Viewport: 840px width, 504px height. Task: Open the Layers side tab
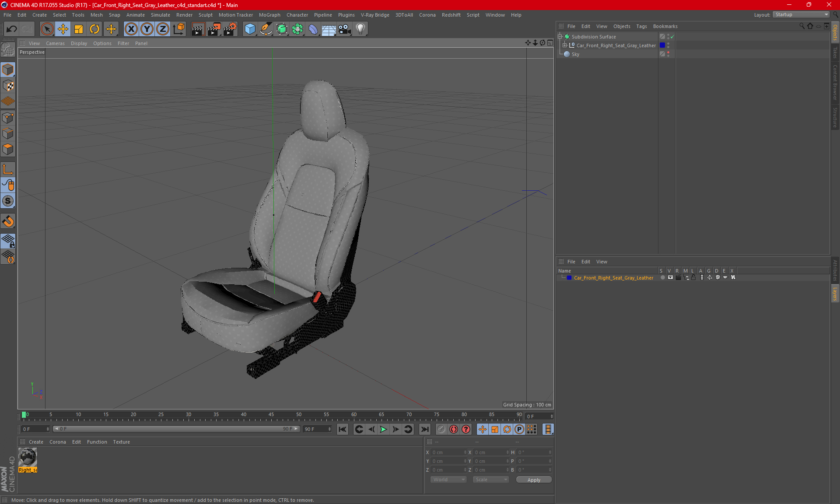pyautogui.click(x=835, y=294)
